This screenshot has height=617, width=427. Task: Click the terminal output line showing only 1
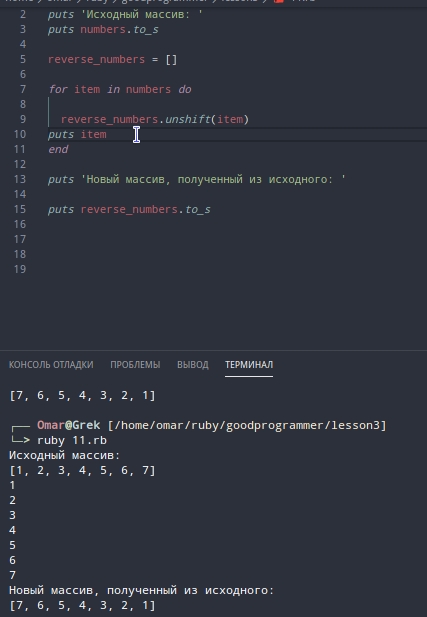point(12,485)
